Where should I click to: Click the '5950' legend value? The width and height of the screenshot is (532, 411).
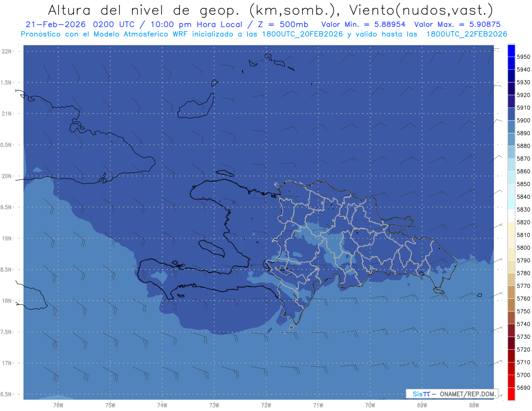pos(523,57)
